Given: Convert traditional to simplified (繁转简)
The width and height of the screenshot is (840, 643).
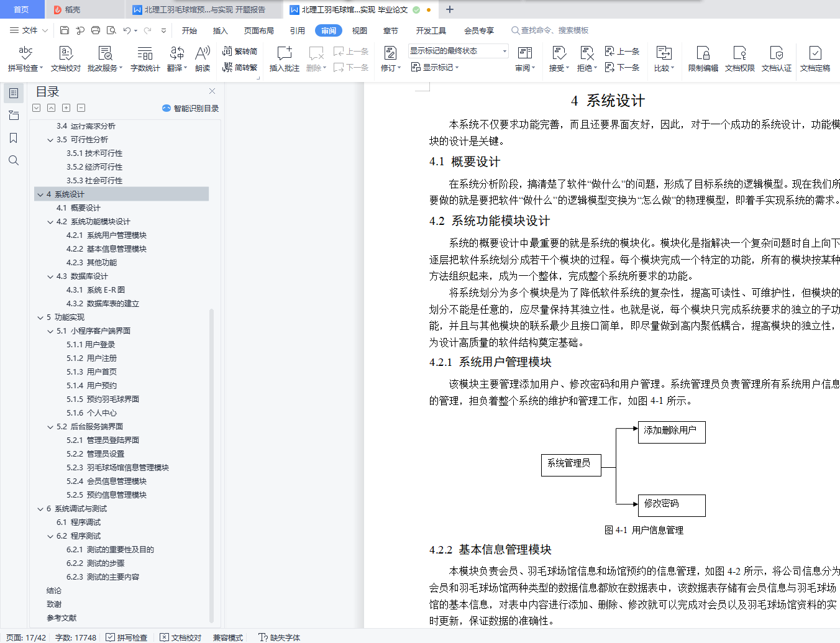Looking at the screenshot, I should coord(240,51).
